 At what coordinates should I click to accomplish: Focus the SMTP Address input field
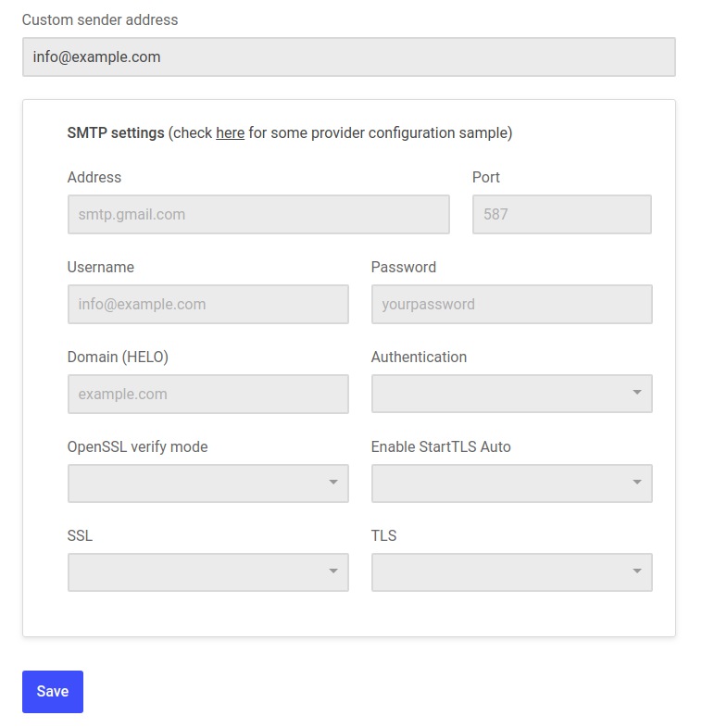(258, 214)
